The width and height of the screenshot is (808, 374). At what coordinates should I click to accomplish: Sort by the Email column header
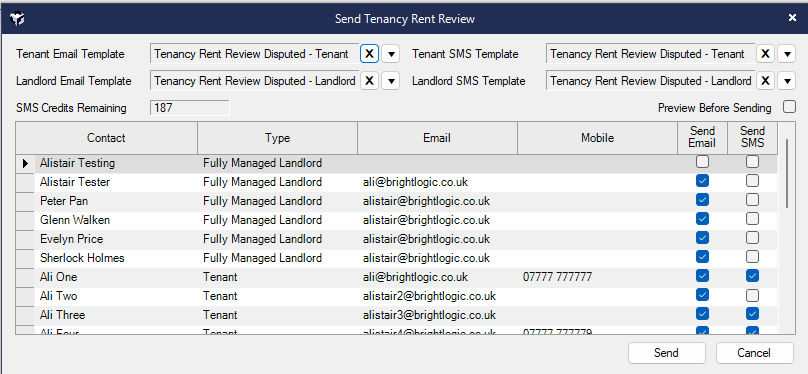pos(437,138)
